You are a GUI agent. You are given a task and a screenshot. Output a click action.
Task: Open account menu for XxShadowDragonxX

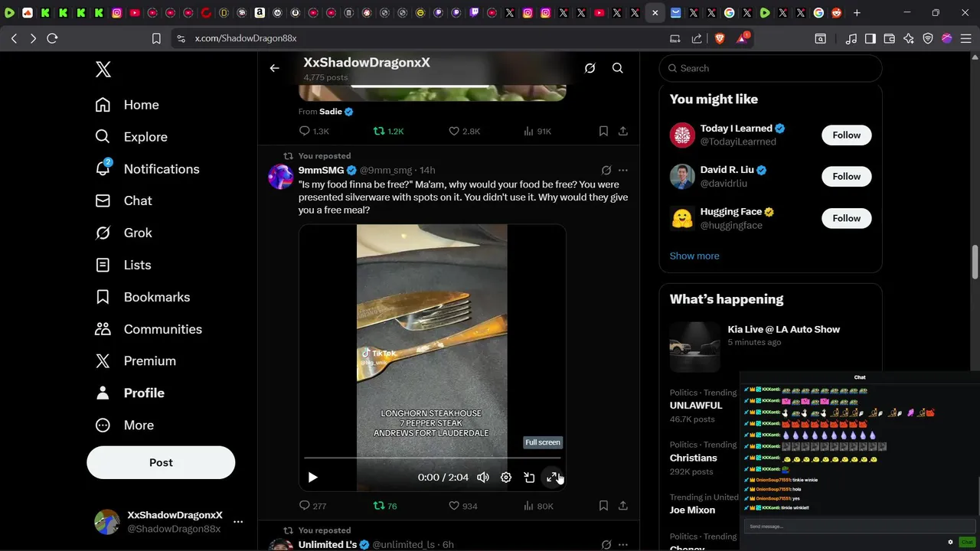tap(168, 522)
